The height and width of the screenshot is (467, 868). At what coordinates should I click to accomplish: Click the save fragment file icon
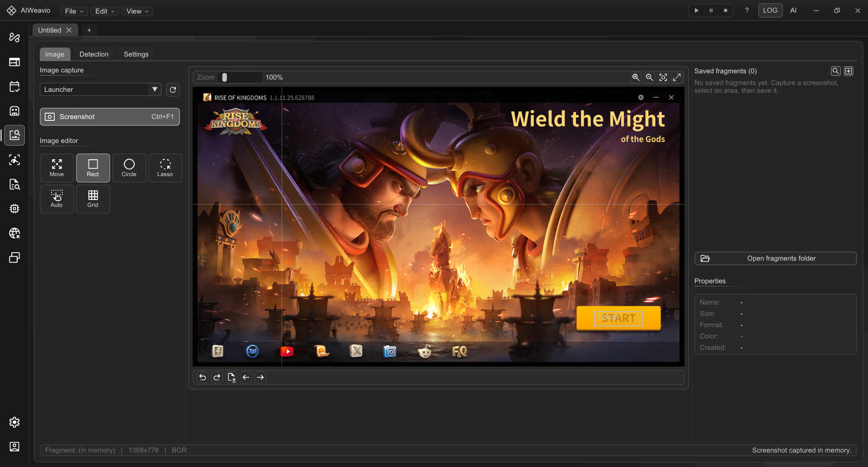point(231,377)
